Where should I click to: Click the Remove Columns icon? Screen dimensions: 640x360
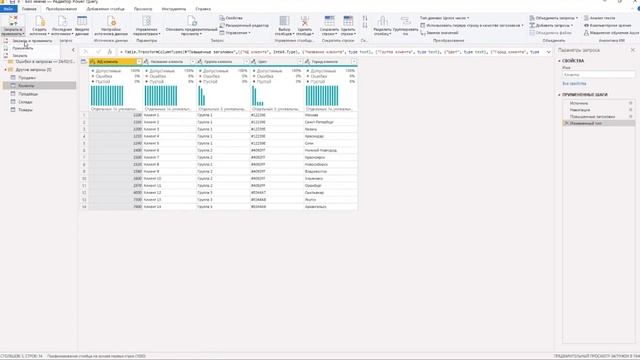click(x=304, y=21)
